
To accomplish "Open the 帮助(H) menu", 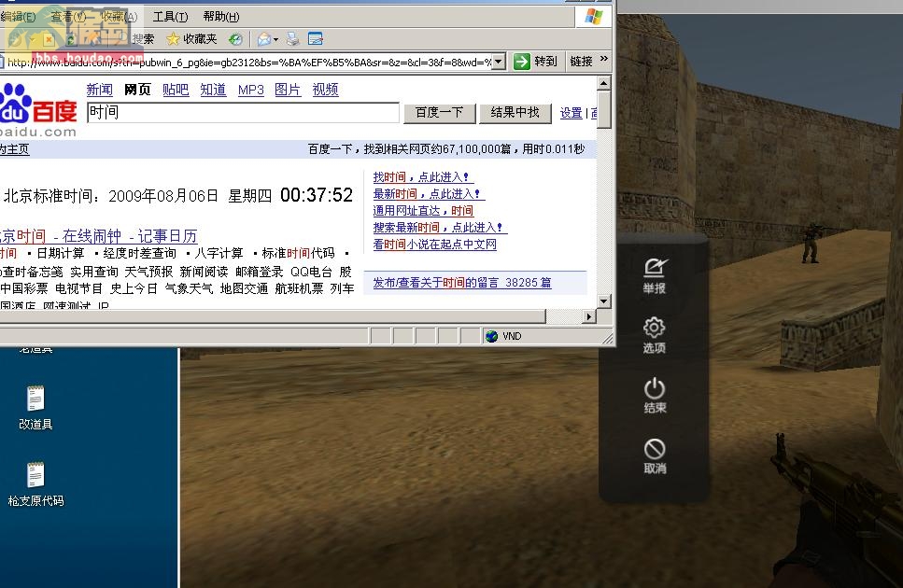I will click(x=221, y=17).
